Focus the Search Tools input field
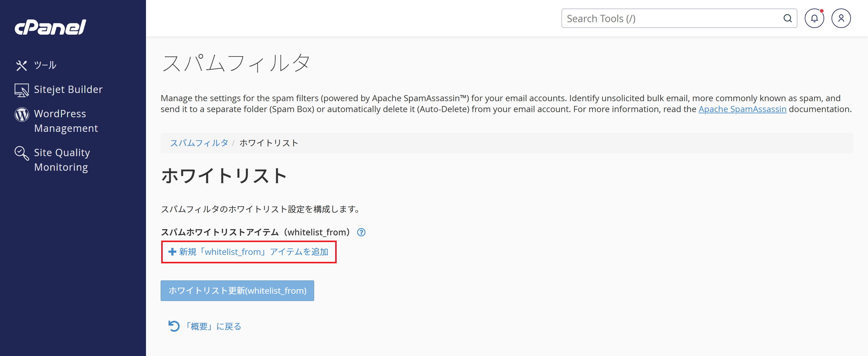 tap(679, 19)
